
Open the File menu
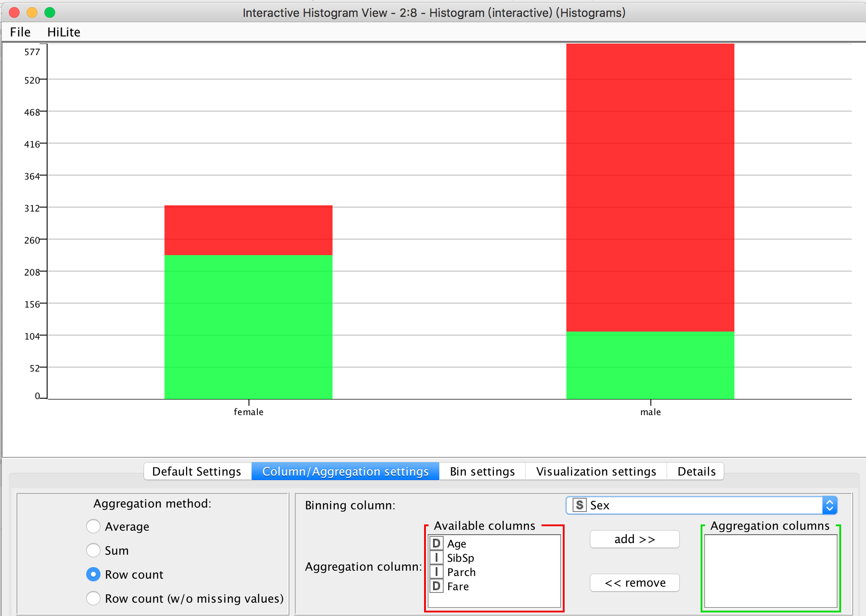20,32
